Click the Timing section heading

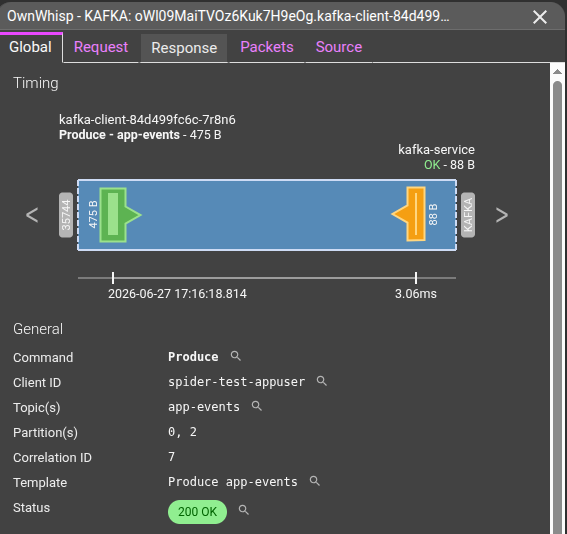point(36,83)
